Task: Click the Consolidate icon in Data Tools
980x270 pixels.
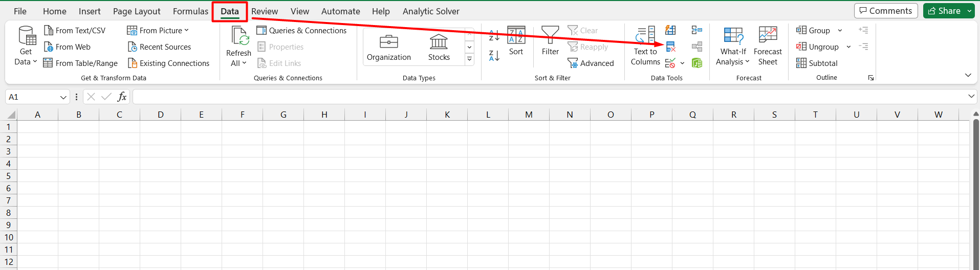Action: [696, 30]
